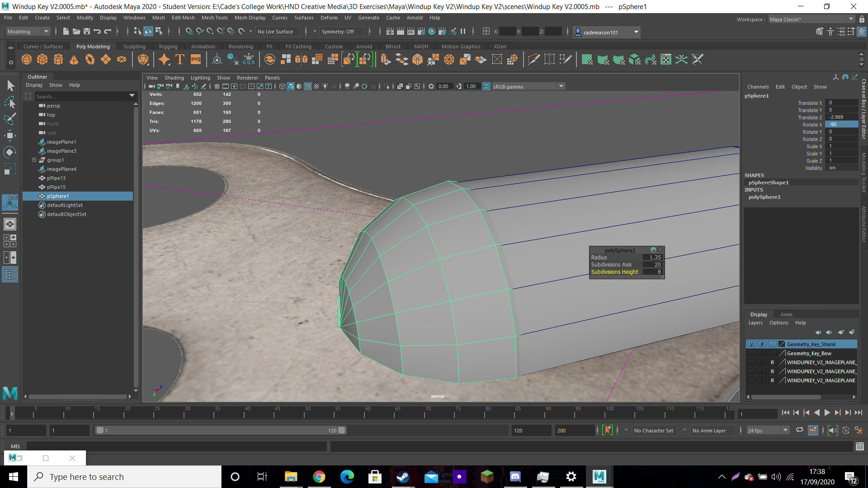Toggle P playback on the Geometry_Key_Shank layer
This screenshot has width=868, height=488.
762,344
